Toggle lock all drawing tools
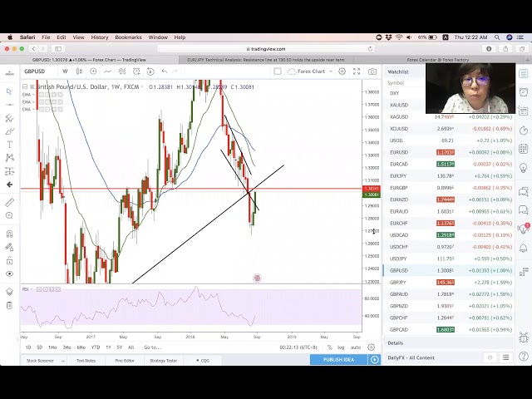This screenshot has height=399, width=532. [9, 259]
